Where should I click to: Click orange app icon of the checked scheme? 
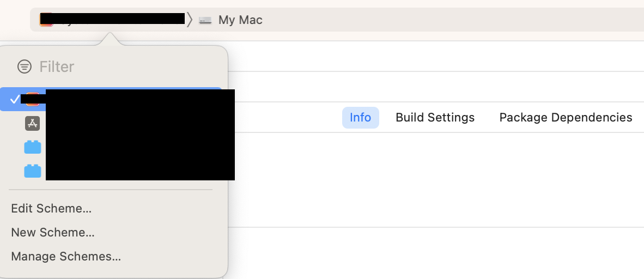click(x=33, y=99)
